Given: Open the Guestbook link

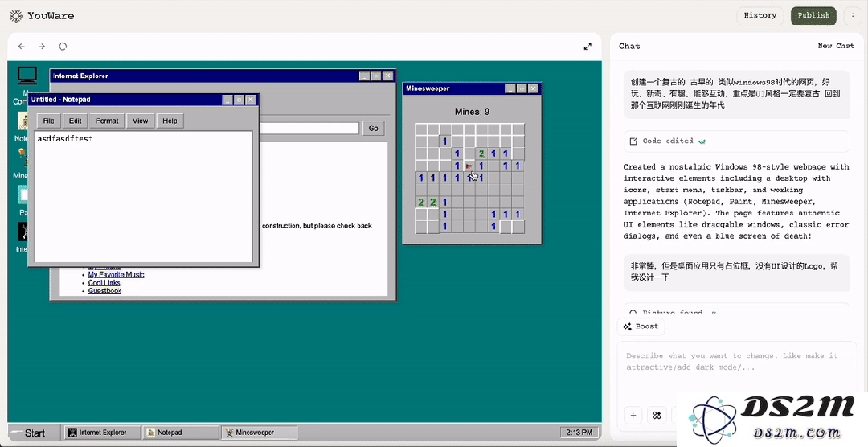Looking at the screenshot, I should [x=104, y=291].
